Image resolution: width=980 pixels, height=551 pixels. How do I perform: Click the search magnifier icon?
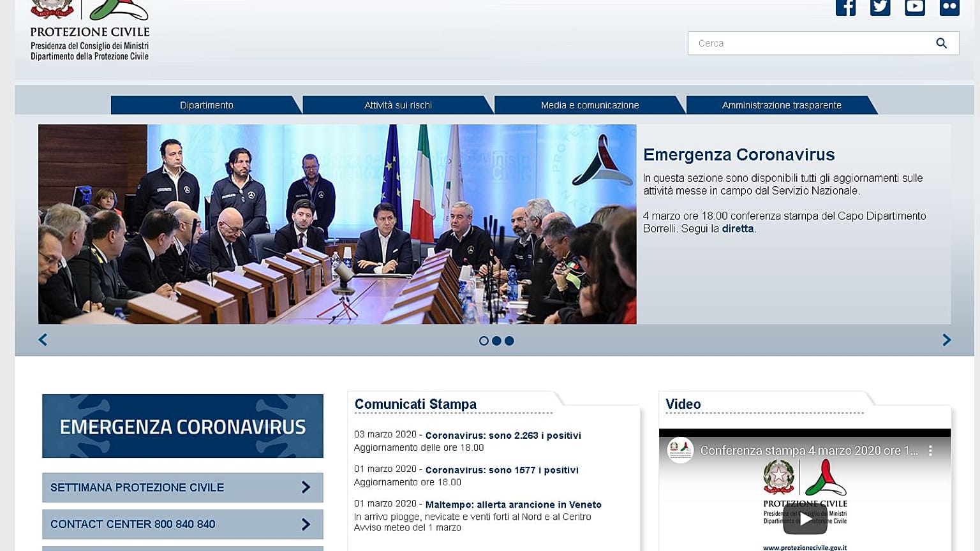coord(941,43)
